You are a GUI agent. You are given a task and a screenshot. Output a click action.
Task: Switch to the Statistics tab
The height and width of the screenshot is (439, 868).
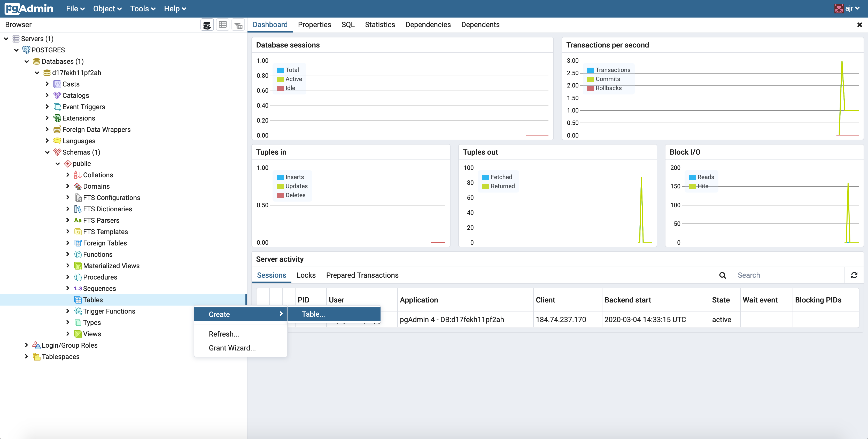click(380, 25)
